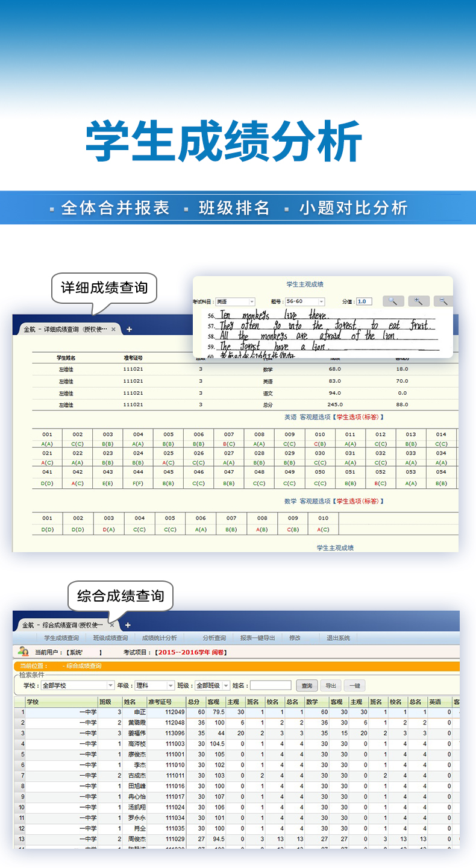Click 退出系统 to log out
The height and width of the screenshot is (868, 476).
tap(338, 638)
